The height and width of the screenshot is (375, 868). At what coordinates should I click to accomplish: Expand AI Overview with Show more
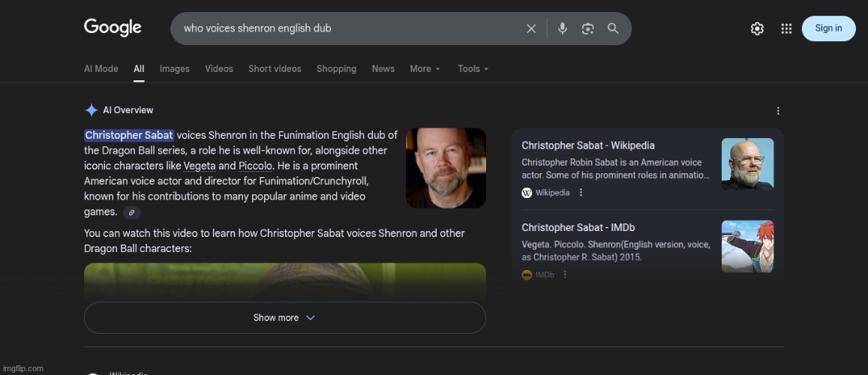tap(284, 318)
